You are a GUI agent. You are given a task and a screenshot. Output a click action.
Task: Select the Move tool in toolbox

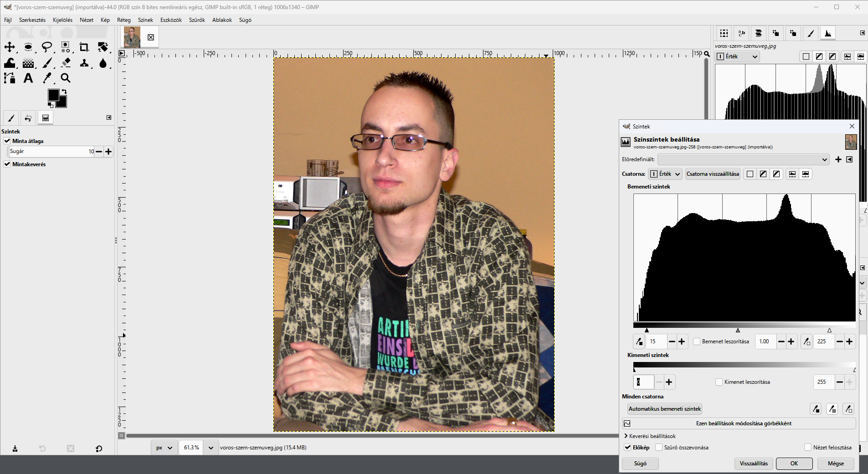point(10,47)
